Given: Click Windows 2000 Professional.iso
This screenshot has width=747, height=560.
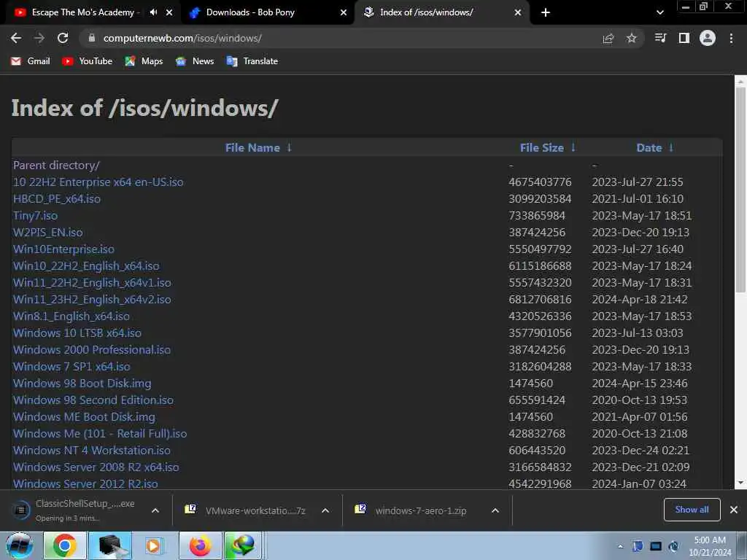Looking at the screenshot, I should (91, 349).
